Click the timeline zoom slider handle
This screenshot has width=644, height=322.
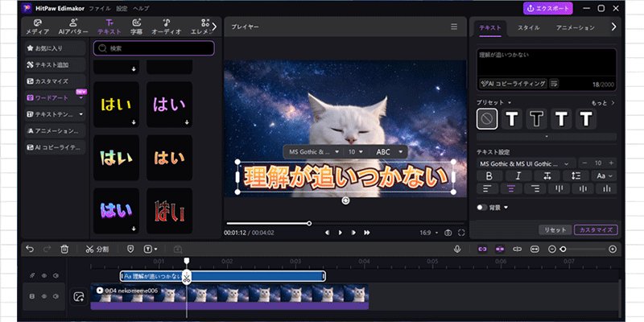coord(563,250)
